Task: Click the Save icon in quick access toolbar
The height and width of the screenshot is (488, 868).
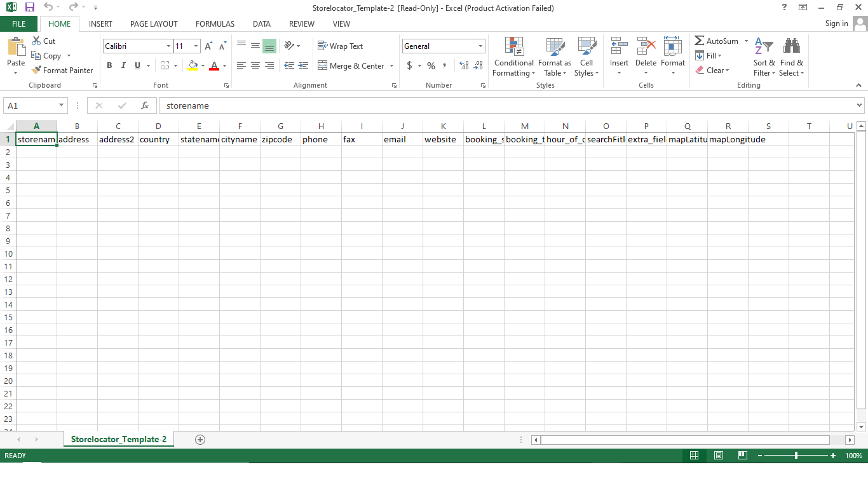Action: coord(29,8)
